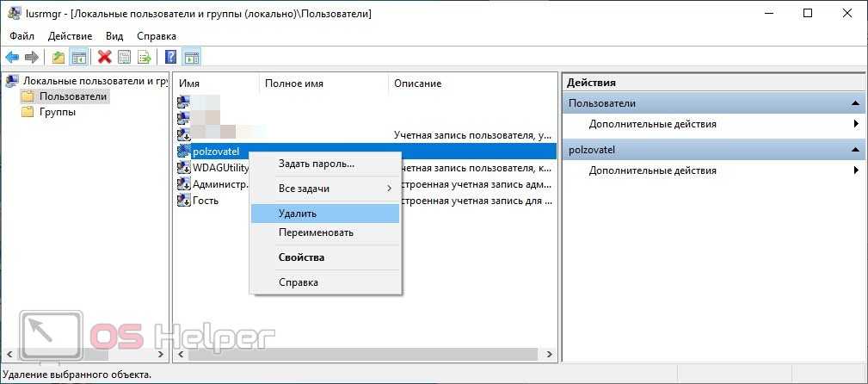
Task: Open Свойства from the context menu
Action: [x=325, y=257]
